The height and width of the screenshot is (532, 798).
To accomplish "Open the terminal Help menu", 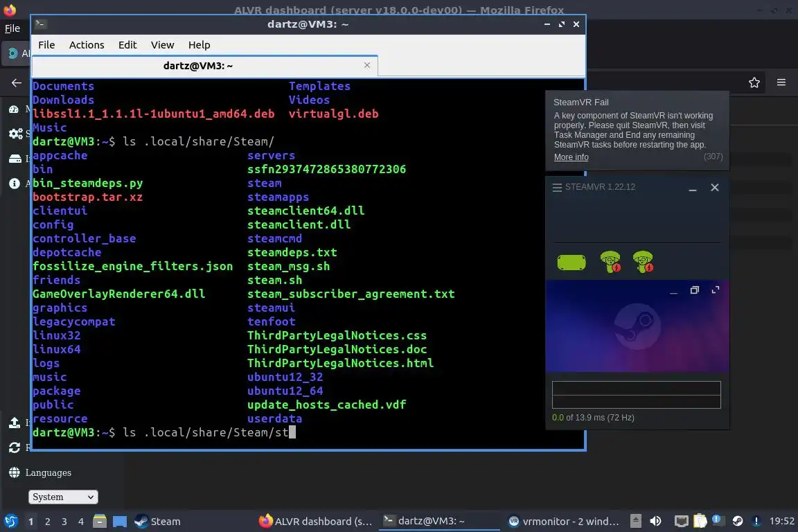I will pos(199,45).
